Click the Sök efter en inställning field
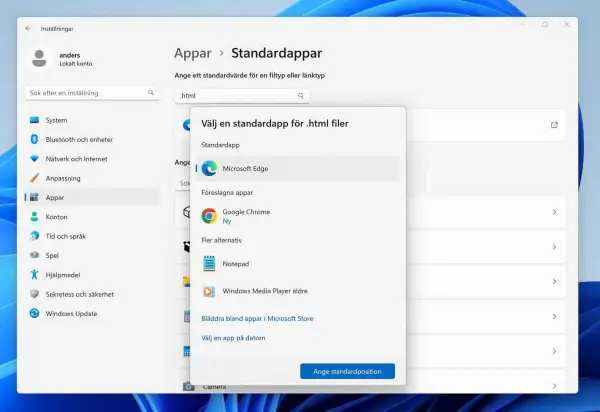Screen dimensions: 600x412 [x=92, y=93]
